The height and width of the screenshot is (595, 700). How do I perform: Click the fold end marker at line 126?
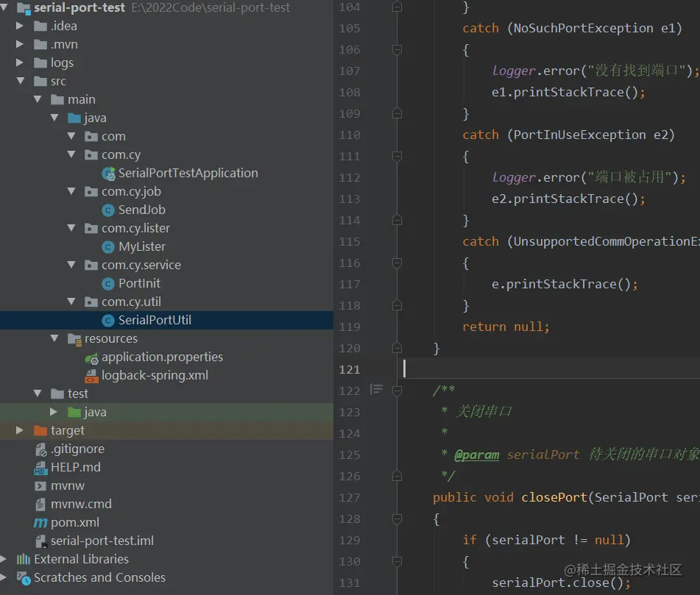click(397, 476)
